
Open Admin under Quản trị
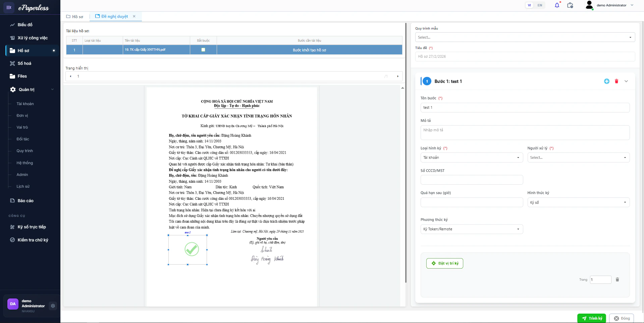(x=22, y=175)
